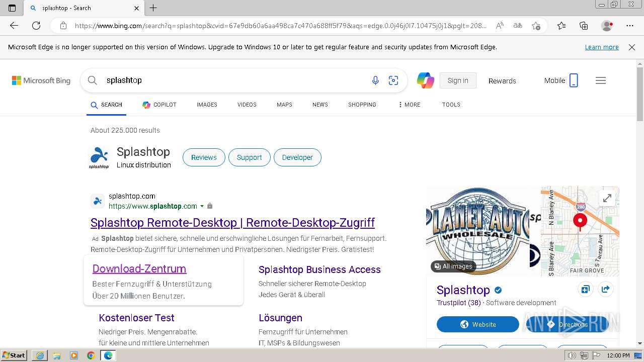
Task: Open the Lösungen sitelink
Action: (280, 318)
